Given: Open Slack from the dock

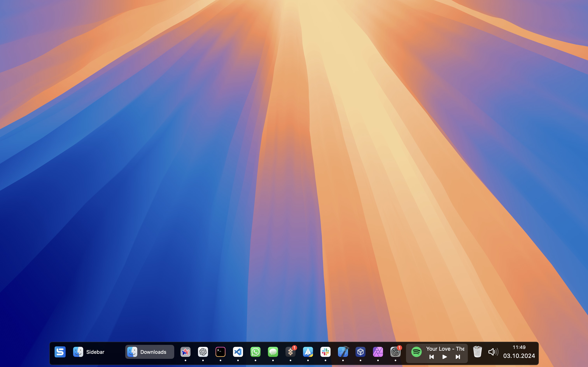Looking at the screenshot, I should 325,352.
